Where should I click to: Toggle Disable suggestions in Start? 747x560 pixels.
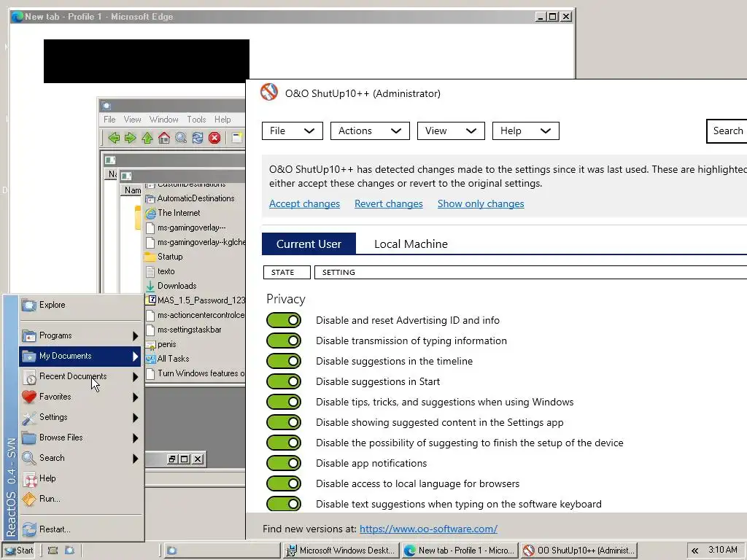(284, 381)
